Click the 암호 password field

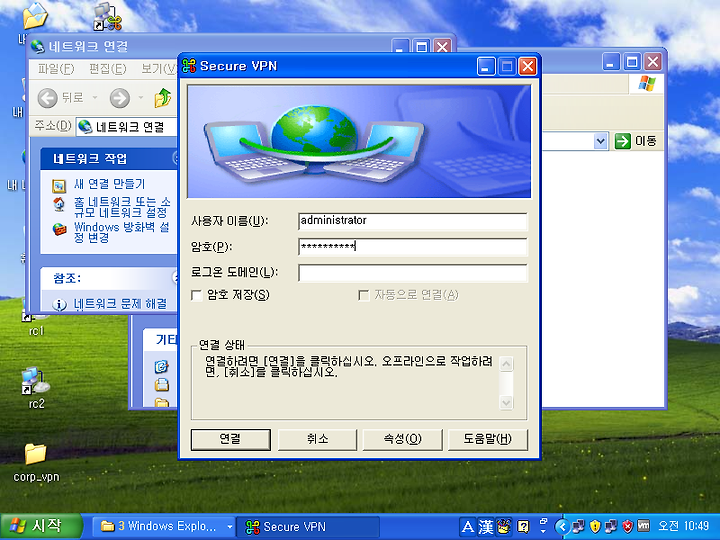[x=413, y=247]
